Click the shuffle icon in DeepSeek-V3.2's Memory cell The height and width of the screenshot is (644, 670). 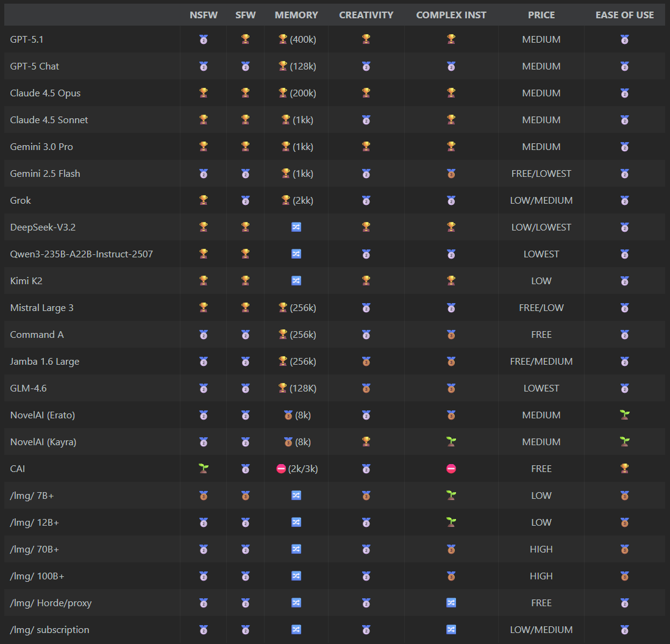coord(296,227)
